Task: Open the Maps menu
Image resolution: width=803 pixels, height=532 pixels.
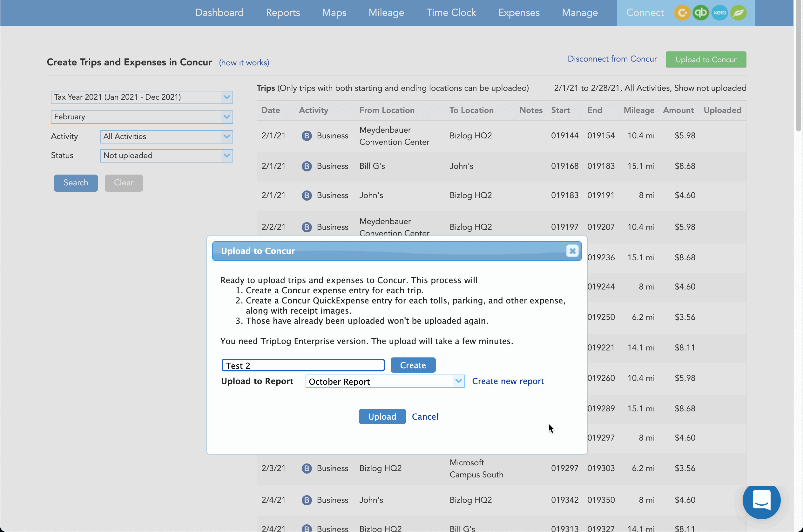Action: tap(334, 13)
